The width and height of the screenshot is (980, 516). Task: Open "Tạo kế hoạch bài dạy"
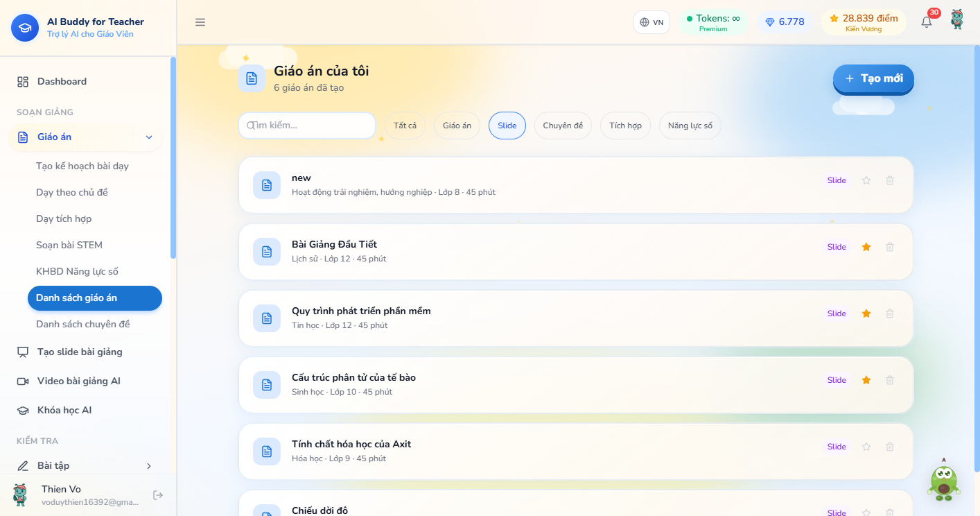click(95, 166)
